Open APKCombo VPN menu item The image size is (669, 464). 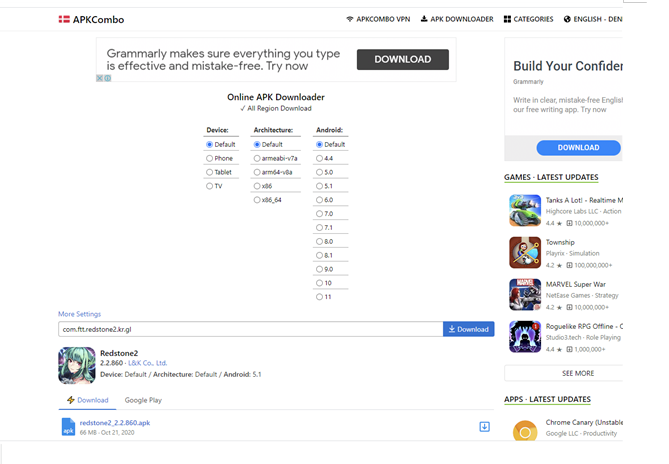tap(378, 19)
